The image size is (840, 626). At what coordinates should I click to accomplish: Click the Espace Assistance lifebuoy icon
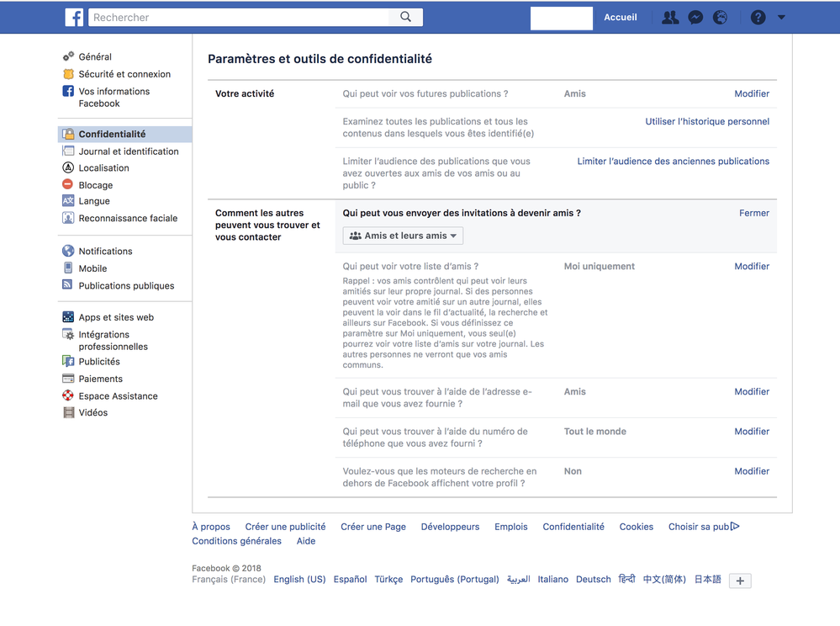68,395
